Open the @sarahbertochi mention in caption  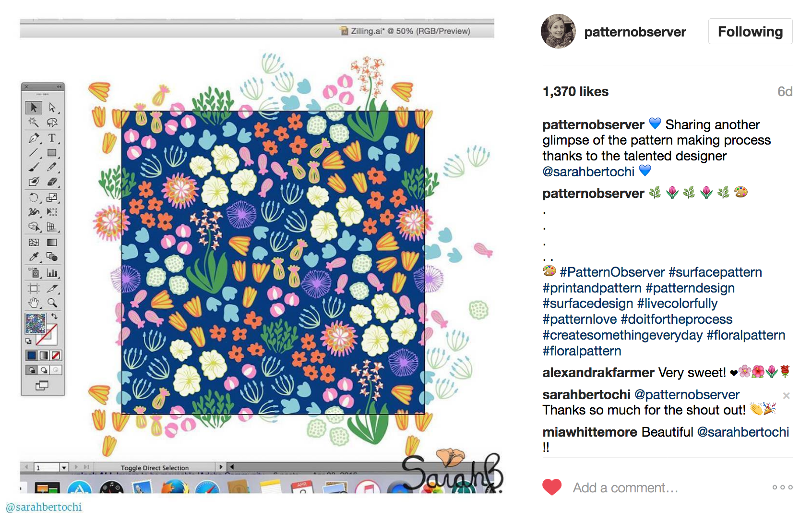tap(588, 171)
